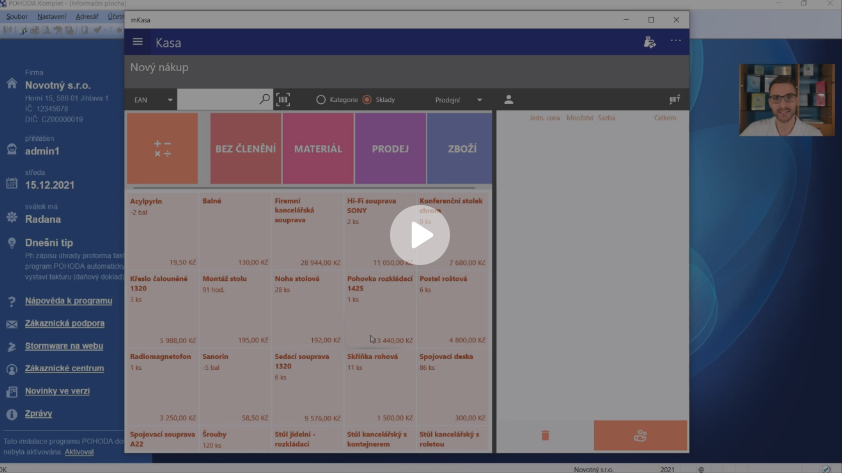Image resolution: width=842 pixels, height=473 pixels.
Task: Add Křeslo čalouněné 1320 item
Action: tap(162, 309)
